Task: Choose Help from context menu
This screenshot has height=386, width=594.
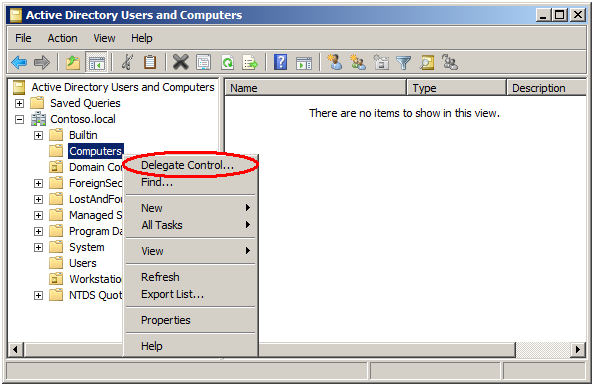Action: click(x=191, y=346)
